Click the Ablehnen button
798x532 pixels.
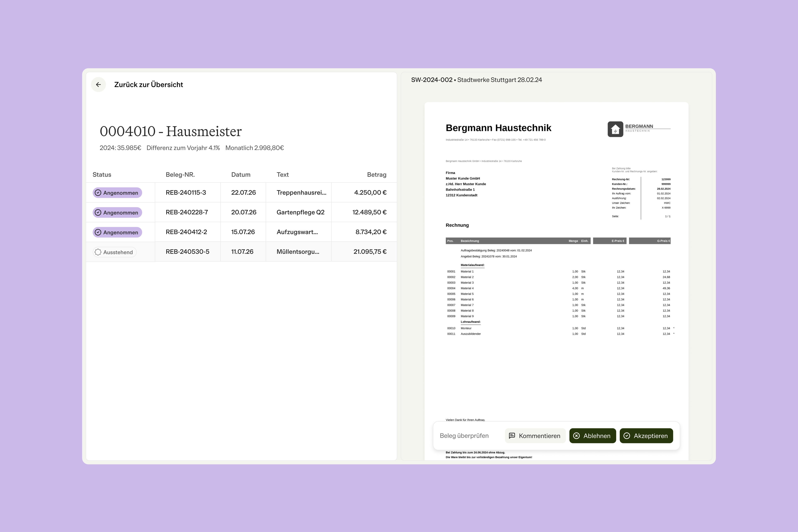pos(592,436)
